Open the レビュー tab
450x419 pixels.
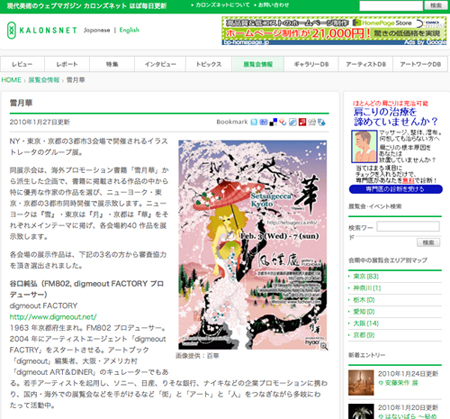[x=22, y=64]
